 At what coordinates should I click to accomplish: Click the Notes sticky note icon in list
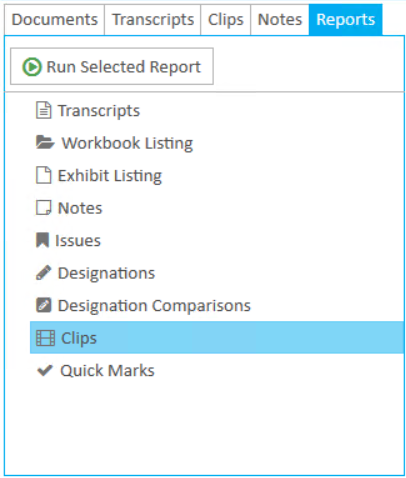[x=43, y=208]
